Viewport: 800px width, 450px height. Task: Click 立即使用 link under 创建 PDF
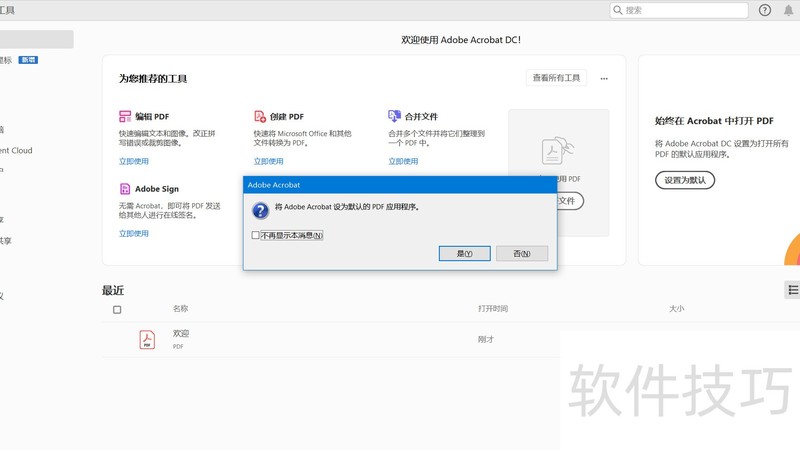(268, 161)
